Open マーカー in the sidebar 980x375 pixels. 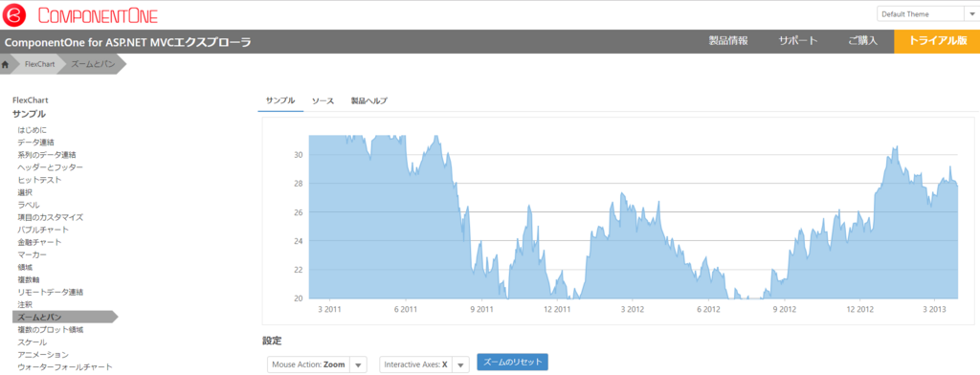[32, 255]
